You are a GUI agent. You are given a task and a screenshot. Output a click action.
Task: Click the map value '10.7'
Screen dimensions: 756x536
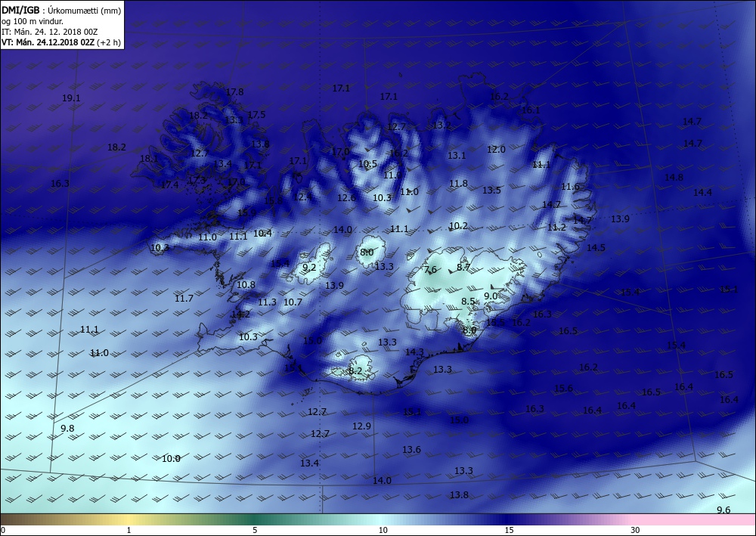(292, 302)
